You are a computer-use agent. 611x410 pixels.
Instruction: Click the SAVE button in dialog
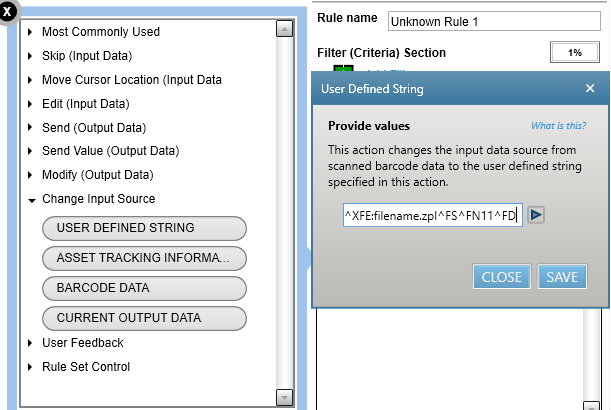(x=562, y=277)
